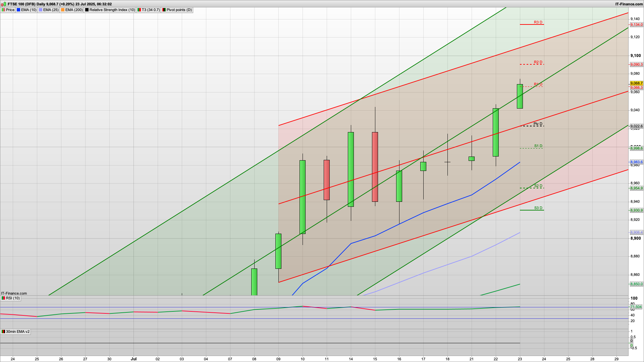This screenshot has height=362, width=644.
Task: Click the R1 D pivot label
Action: coord(538,84)
